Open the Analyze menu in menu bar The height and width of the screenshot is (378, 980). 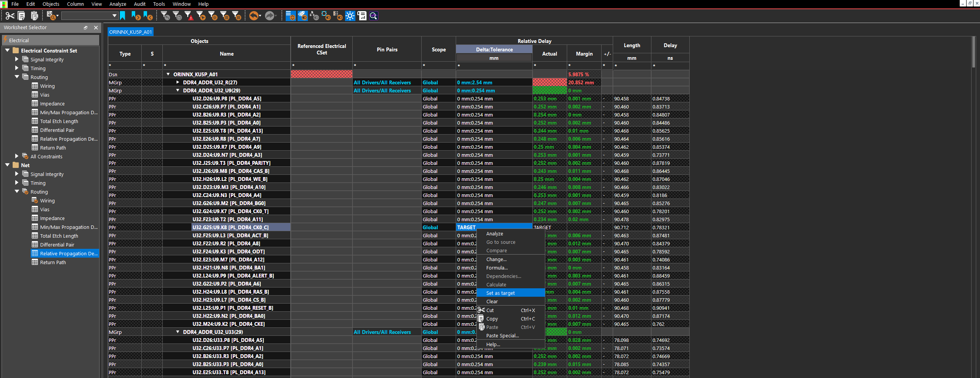click(118, 4)
